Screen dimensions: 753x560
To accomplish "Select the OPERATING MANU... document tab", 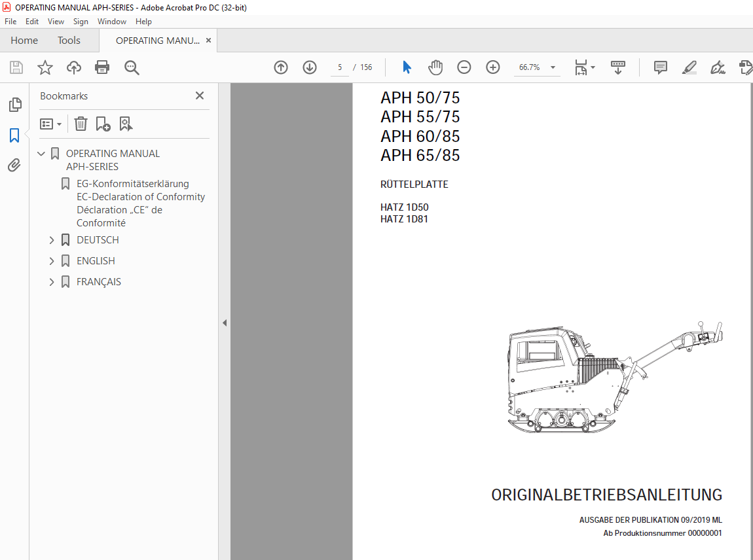I will [158, 41].
